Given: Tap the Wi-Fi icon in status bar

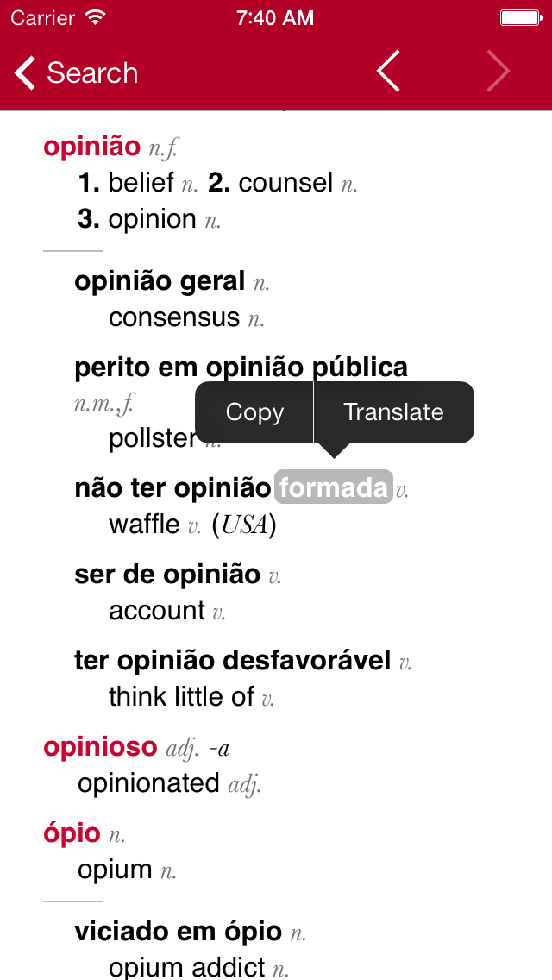Looking at the screenshot, I should (x=96, y=17).
